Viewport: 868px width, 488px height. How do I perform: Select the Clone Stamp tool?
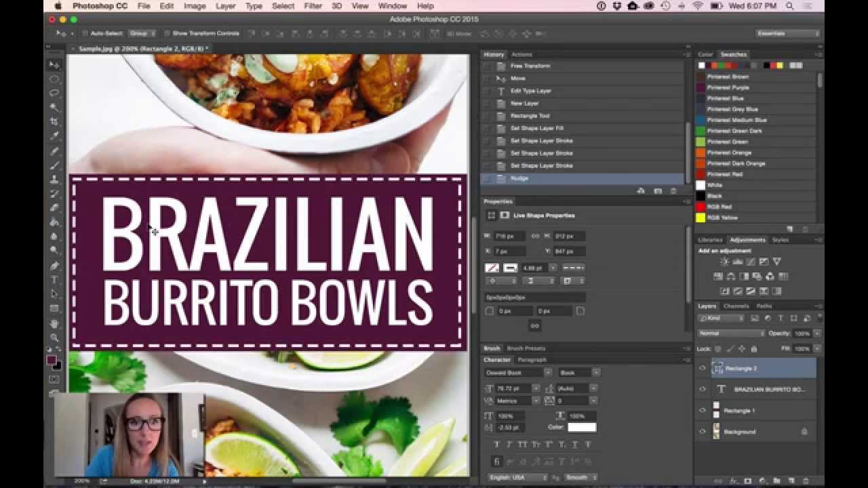tap(54, 180)
